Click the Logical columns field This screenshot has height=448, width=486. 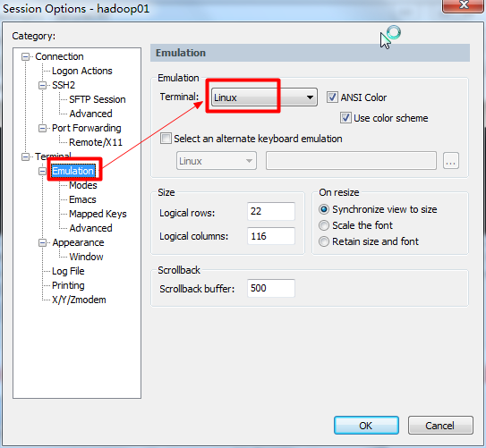(x=271, y=236)
